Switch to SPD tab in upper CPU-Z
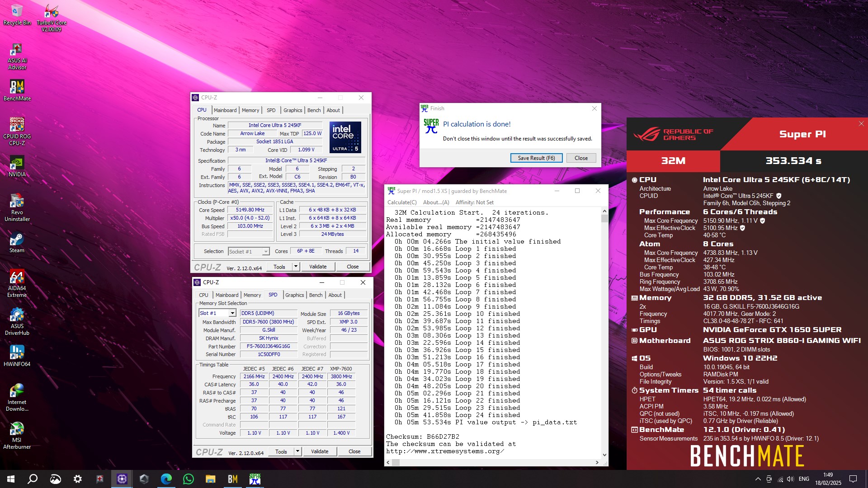The height and width of the screenshot is (488, 868). pos(271,110)
